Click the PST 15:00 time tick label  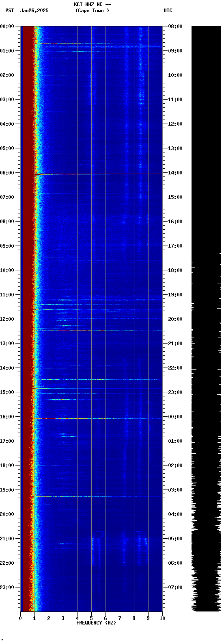(x=7, y=392)
